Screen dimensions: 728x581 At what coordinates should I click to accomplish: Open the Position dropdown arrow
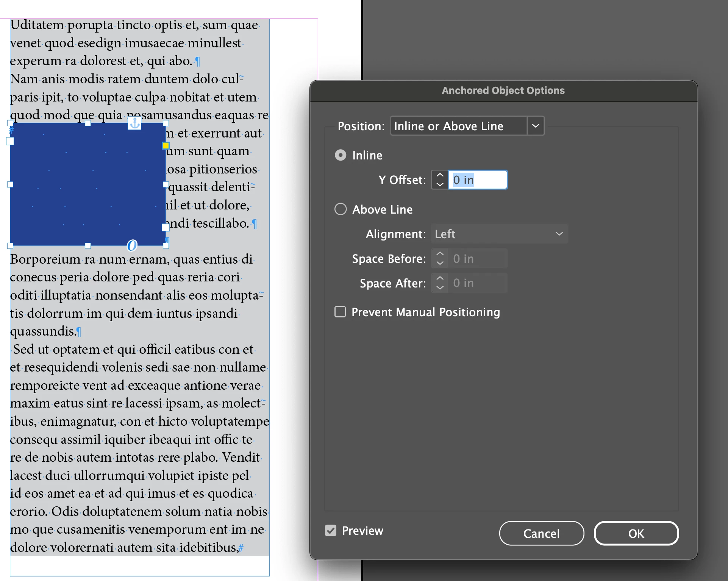click(x=535, y=126)
